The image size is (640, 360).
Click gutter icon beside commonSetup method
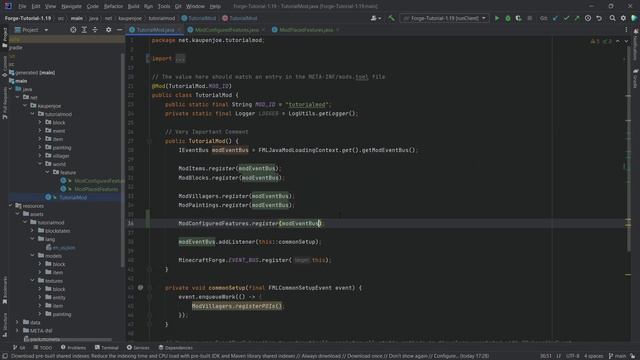click(140, 288)
